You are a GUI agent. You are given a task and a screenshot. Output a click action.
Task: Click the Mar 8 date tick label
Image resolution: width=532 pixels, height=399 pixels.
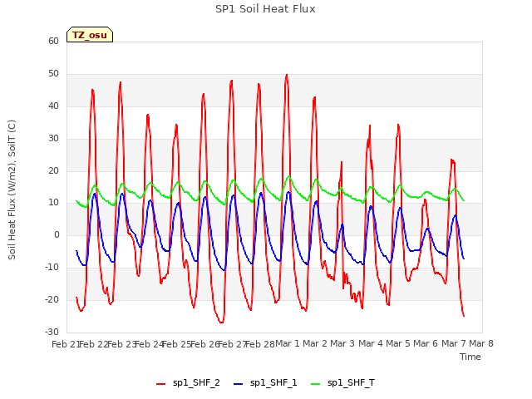pos(481,343)
